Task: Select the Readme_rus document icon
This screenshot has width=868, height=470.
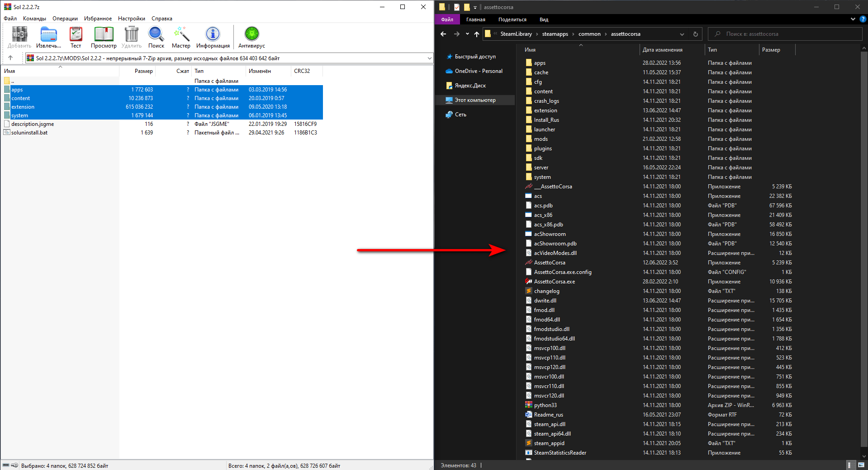Action: (528, 414)
